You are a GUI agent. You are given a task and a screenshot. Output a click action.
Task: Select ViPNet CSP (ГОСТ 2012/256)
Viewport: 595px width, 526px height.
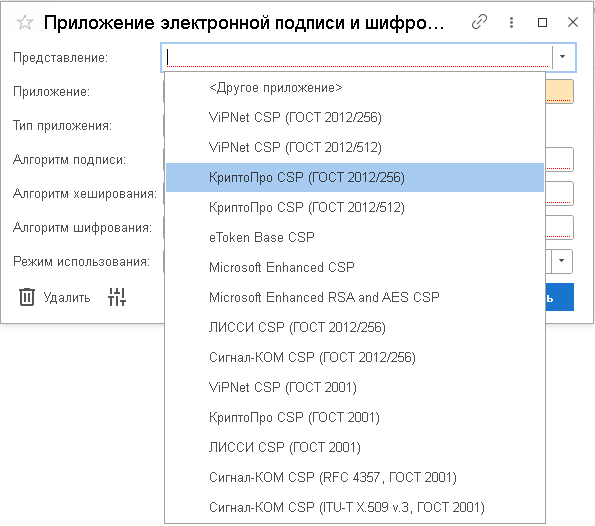[x=355, y=117]
